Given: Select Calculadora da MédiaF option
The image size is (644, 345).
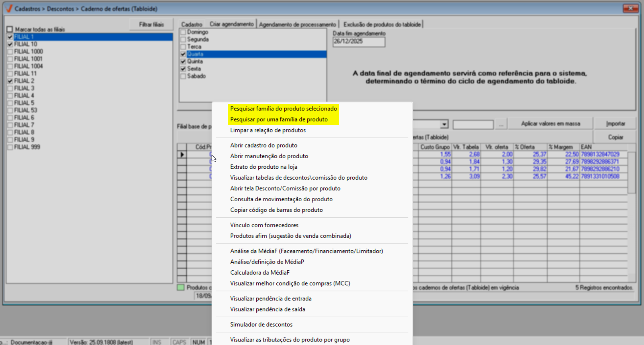Looking at the screenshot, I should tap(259, 273).
